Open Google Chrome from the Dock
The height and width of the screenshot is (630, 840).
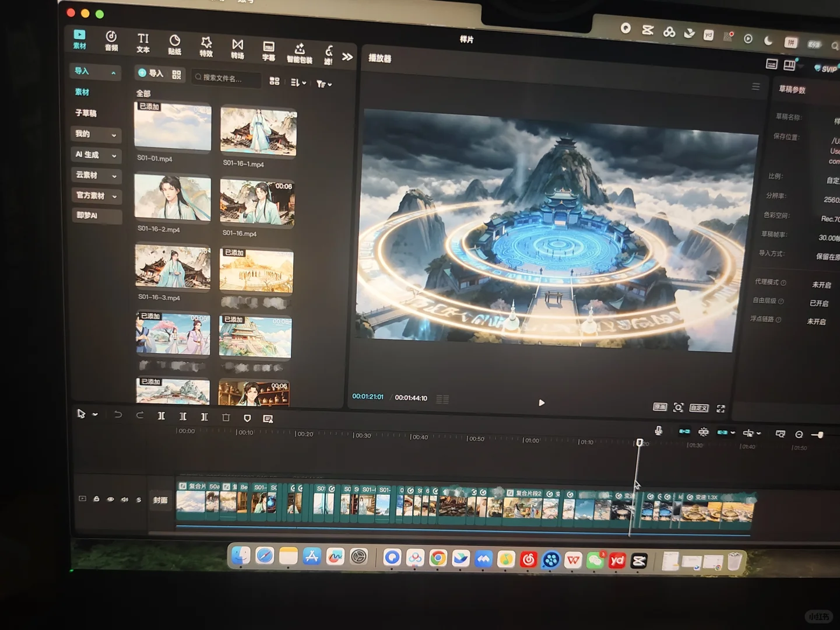(x=438, y=558)
